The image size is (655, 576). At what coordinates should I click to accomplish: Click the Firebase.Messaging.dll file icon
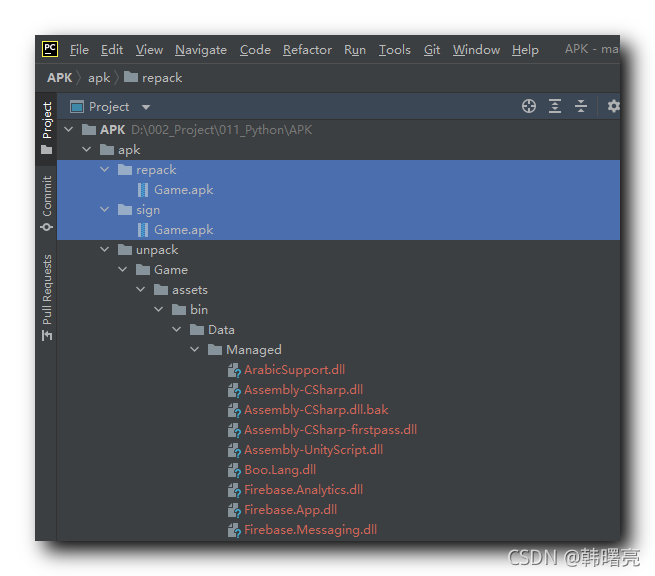234,530
